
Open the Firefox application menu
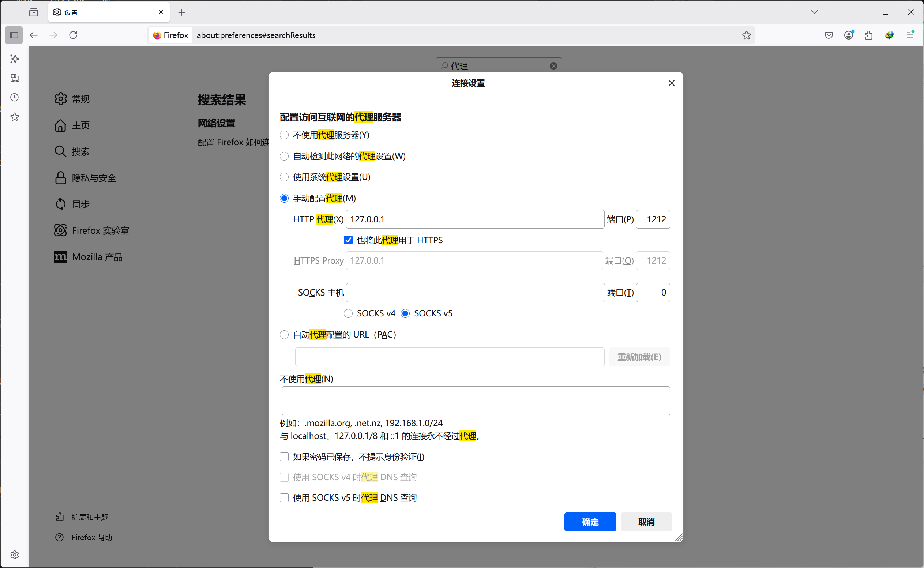[910, 35]
